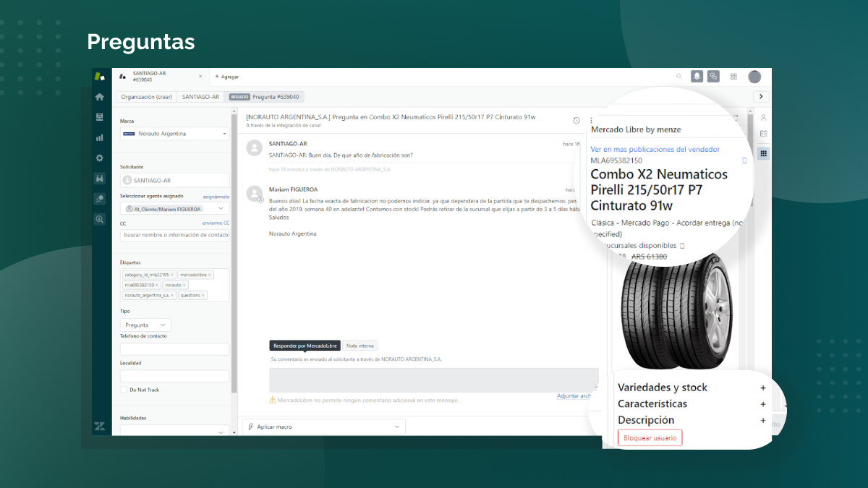Remove the category_id_mla22195 tag
The height and width of the screenshot is (488, 868).
coord(172,275)
